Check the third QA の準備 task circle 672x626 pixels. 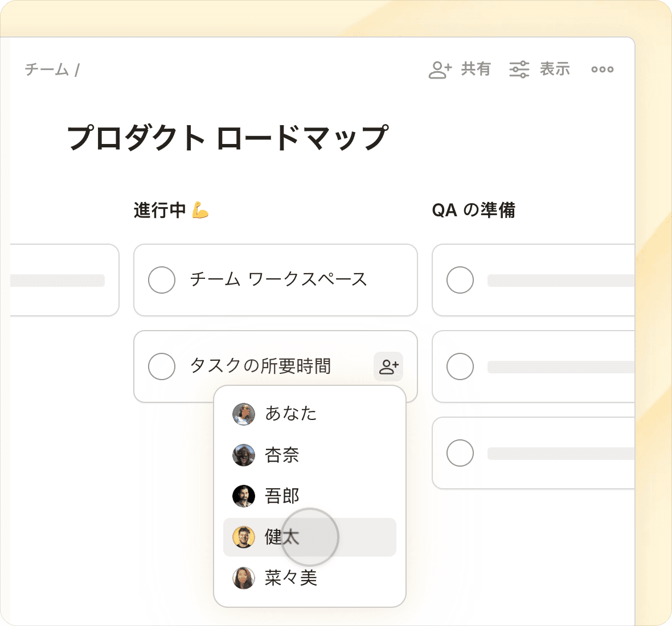[460, 453]
